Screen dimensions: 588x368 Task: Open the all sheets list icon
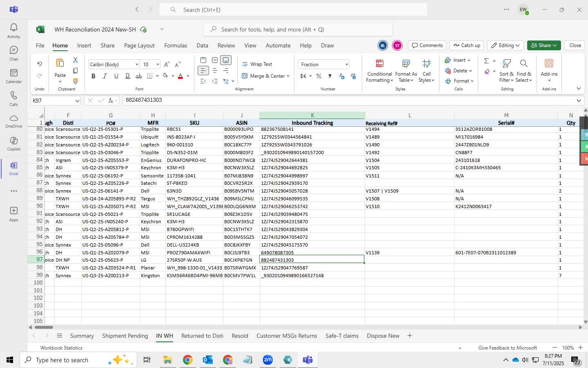(x=60, y=336)
